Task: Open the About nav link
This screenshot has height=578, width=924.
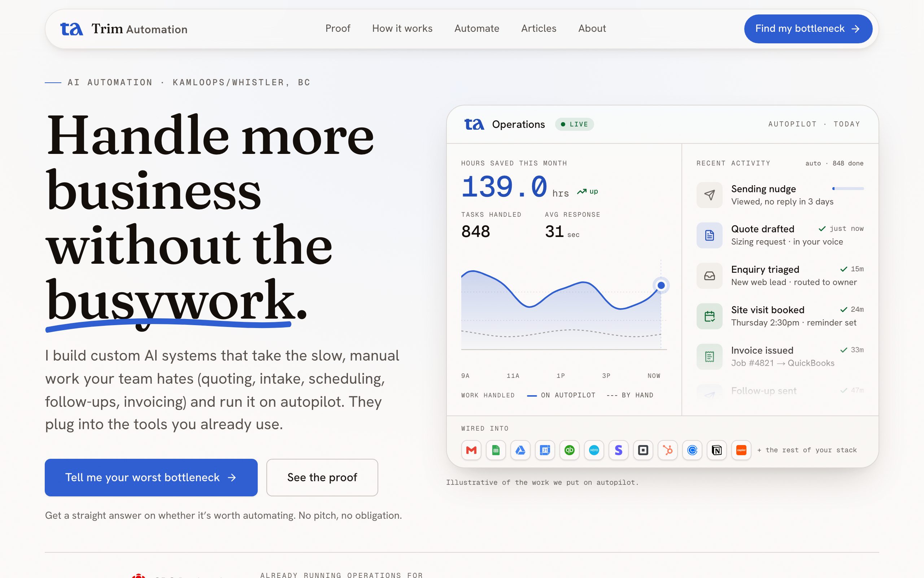Action: 592,29
